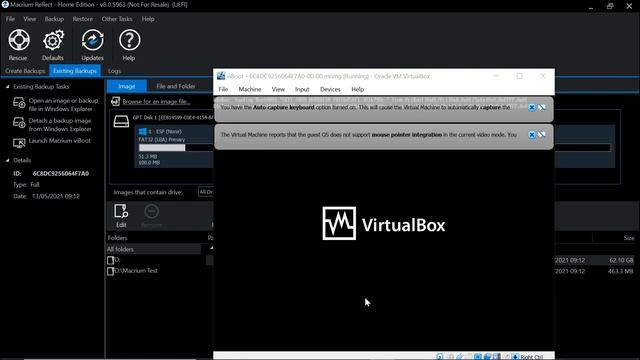Restore down the Macrium Reflect window
640x360 pixels.
point(610,6)
